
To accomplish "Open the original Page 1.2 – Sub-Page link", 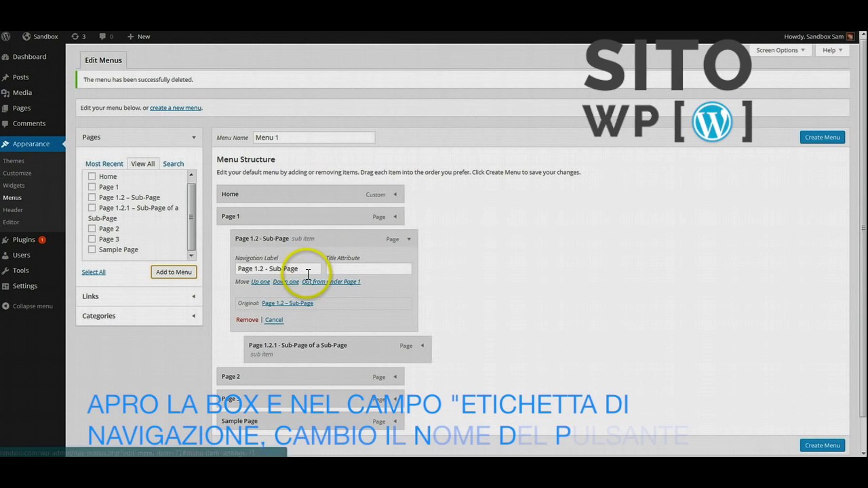I will (x=288, y=303).
